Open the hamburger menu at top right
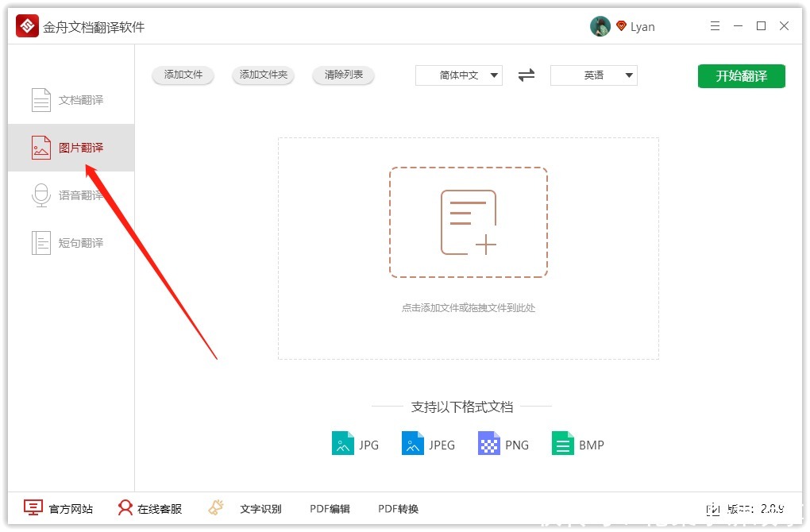Viewport: 810px width, 532px height. point(714,25)
